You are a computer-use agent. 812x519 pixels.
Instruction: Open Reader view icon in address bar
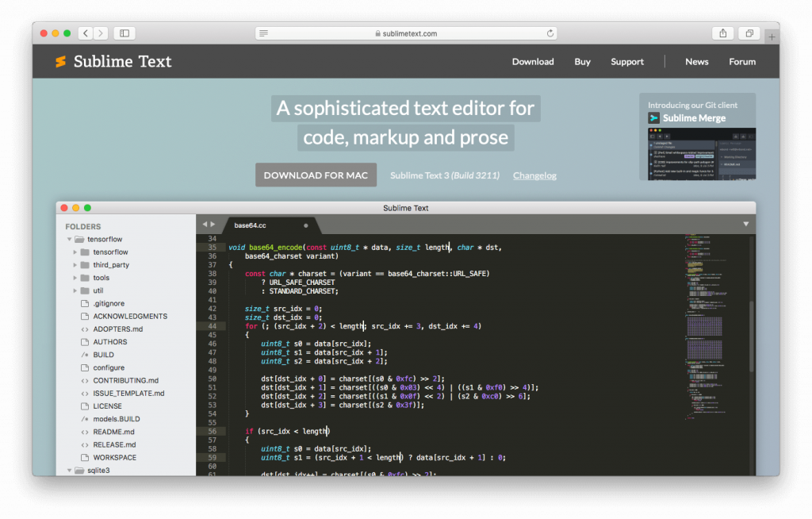point(263,33)
